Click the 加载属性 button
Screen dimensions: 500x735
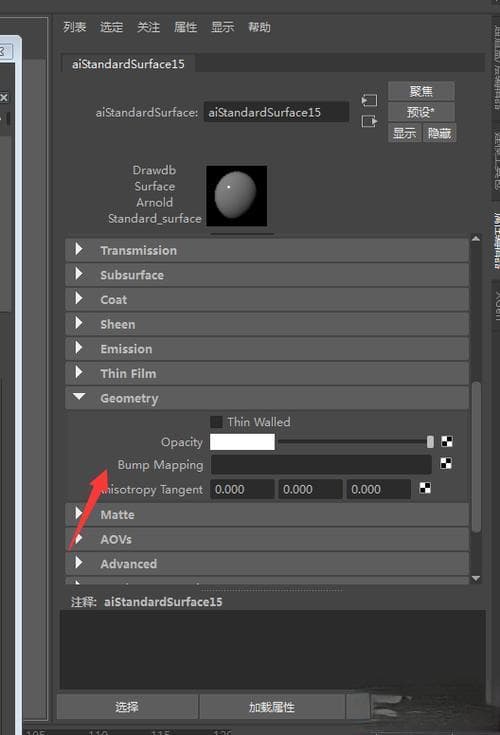click(x=272, y=706)
